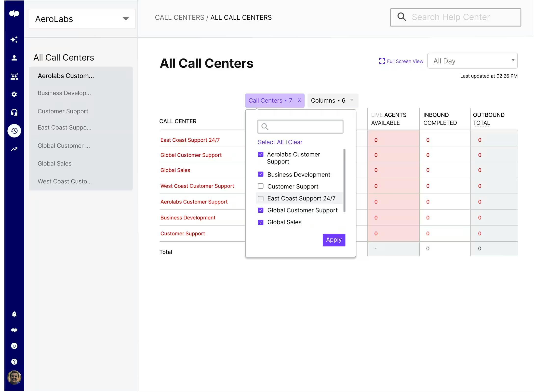Screen dimensions: 534x392
Task: Check the Customer Support checkbox in filter
Action: [x=261, y=186]
